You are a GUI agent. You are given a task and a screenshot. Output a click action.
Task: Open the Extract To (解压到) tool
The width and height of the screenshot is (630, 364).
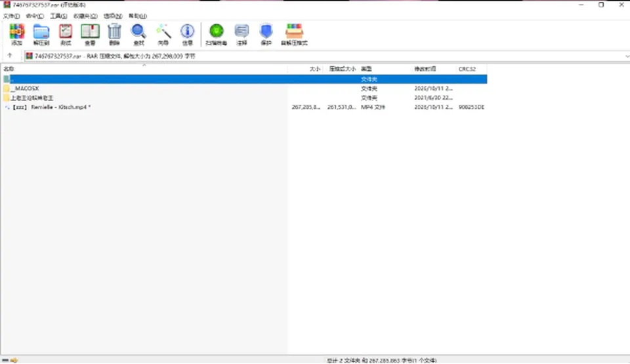point(41,34)
